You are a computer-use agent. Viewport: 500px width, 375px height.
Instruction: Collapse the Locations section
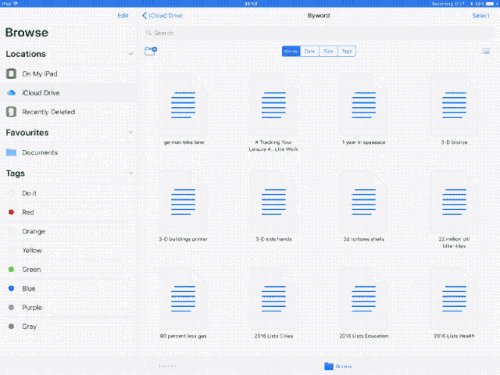pyautogui.click(x=131, y=54)
